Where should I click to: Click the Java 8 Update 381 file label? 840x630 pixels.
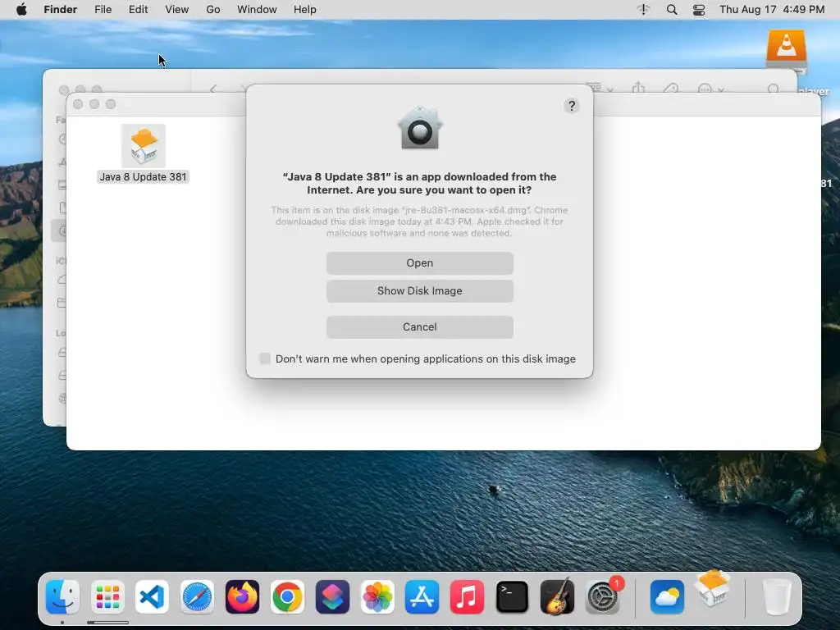[x=143, y=177]
